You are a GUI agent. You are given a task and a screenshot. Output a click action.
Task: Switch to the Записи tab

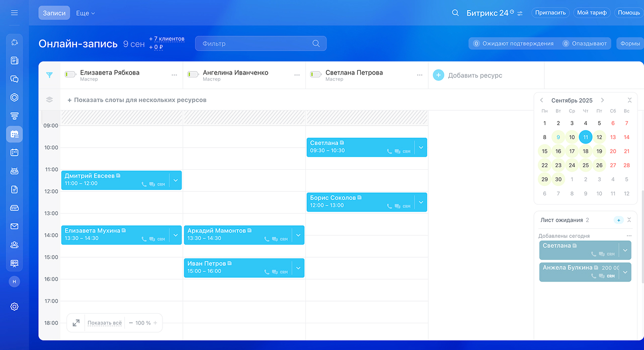[54, 13]
